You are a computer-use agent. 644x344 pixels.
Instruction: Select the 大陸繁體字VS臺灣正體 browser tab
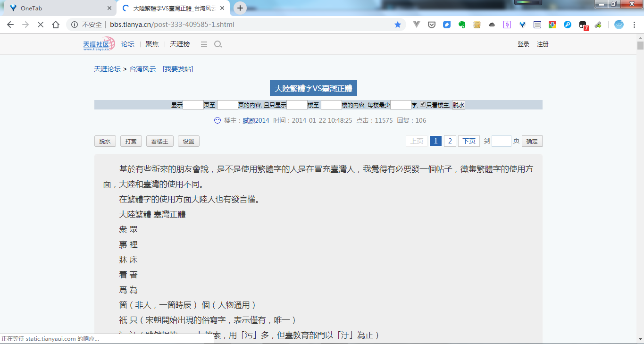tap(173, 8)
